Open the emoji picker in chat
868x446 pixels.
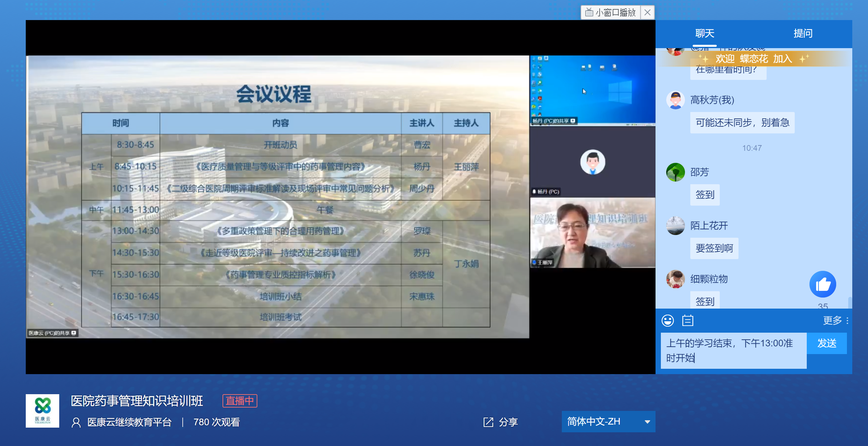click(x=668, y=320)
